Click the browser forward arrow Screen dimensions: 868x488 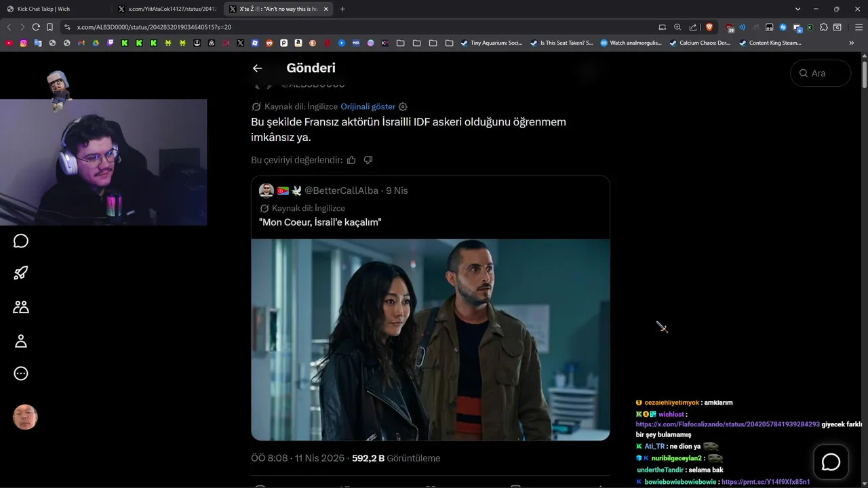tap(22, 27)
